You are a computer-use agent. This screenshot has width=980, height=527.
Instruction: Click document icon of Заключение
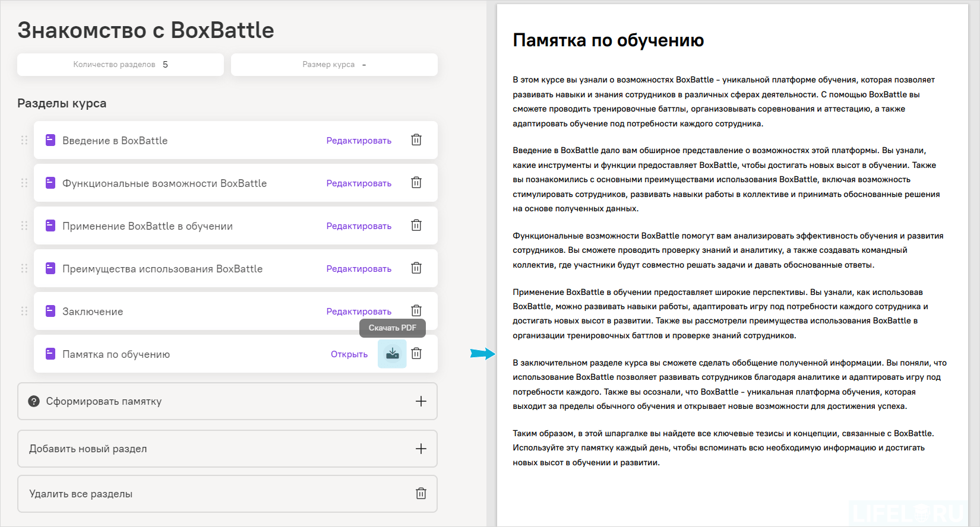tap(50, 311)
